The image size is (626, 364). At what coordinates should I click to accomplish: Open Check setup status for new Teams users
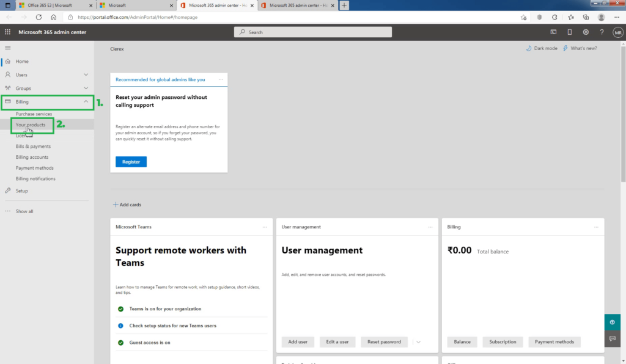[173, 326]
